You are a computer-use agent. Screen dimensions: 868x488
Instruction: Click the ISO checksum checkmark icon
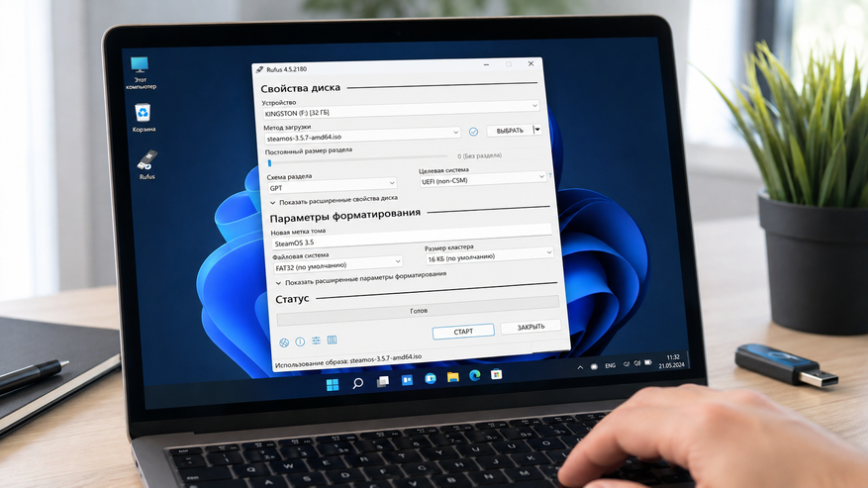tap(473, 132)
